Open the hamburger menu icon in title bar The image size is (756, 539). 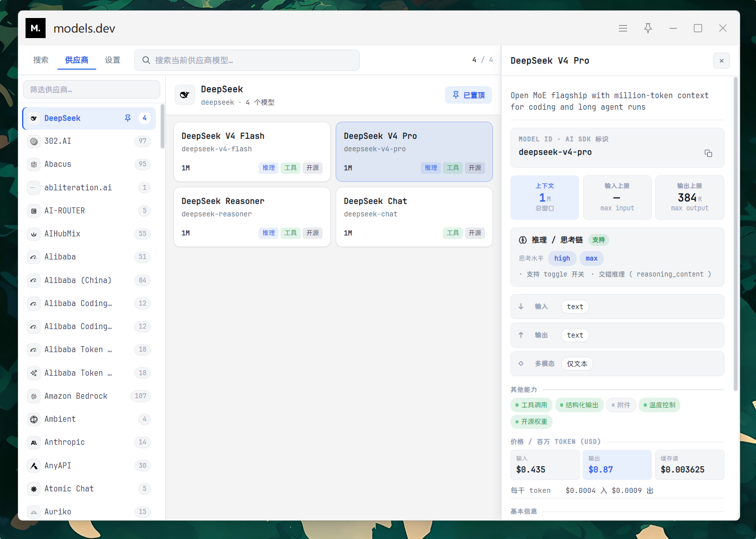pyautogui.click(x=623, y=29)
